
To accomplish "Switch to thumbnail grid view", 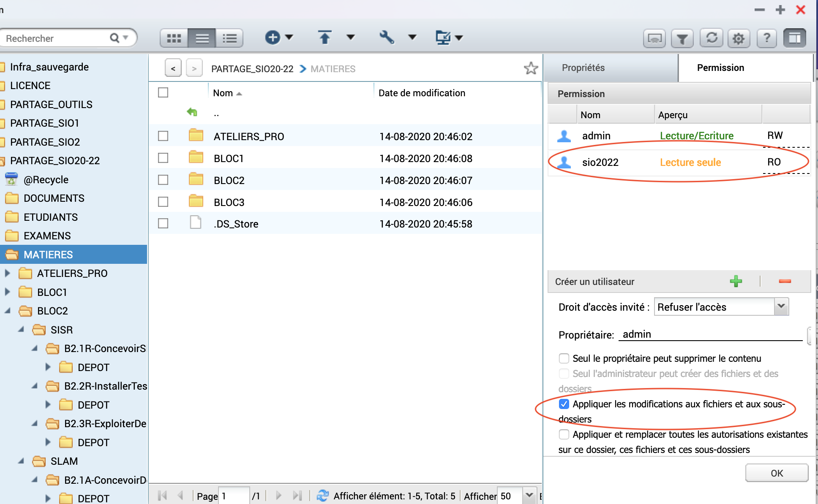I will click(174, 38).
